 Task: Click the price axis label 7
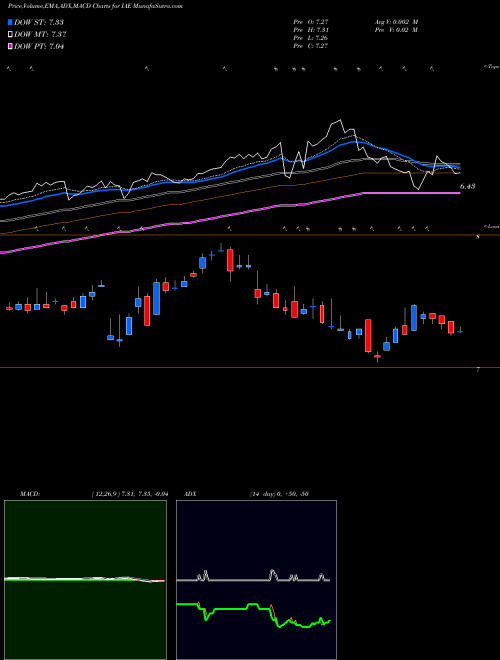478,370
